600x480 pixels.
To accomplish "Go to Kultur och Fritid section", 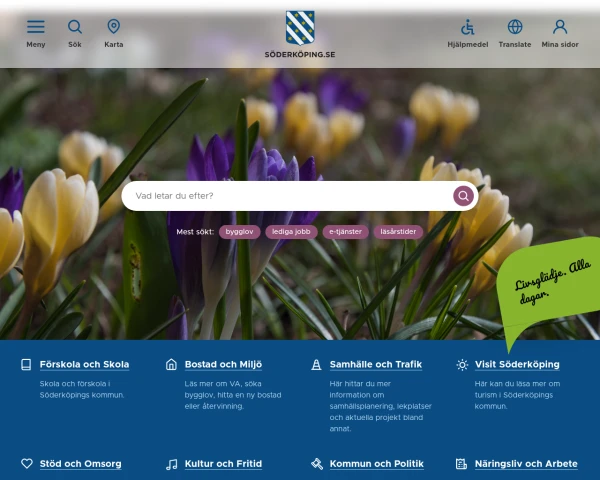I will [x=223, y=464].
